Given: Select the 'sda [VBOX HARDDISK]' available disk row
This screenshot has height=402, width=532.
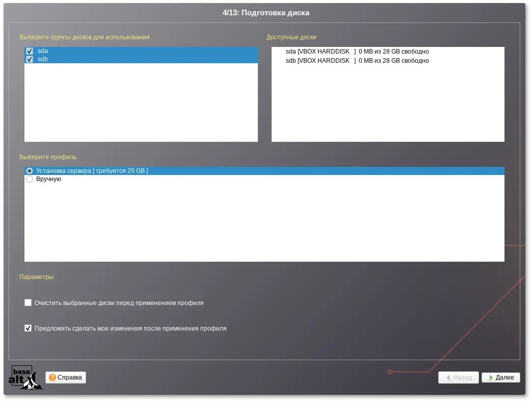Looking at the screenshot, I should (388, 51).
